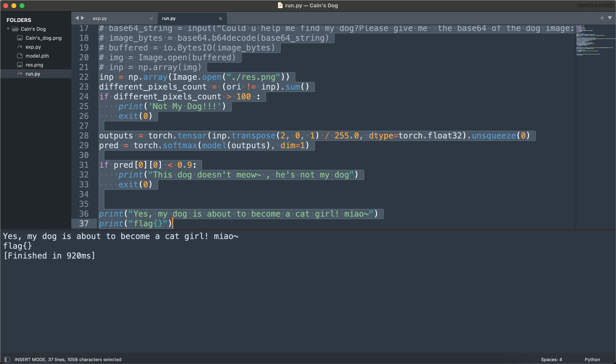
Task: Open the tab list dropdown arrow
Action: pyautogui.click(x=610, y=18)
